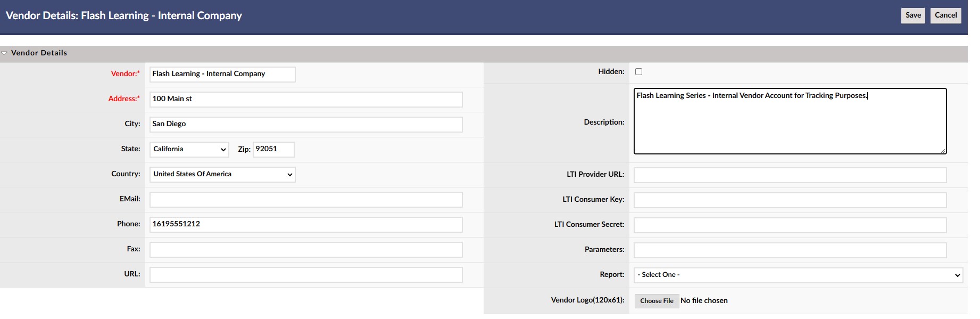Click the URL input field
Viewport: 980px width, 319px height.
click(x=306, y=274)
